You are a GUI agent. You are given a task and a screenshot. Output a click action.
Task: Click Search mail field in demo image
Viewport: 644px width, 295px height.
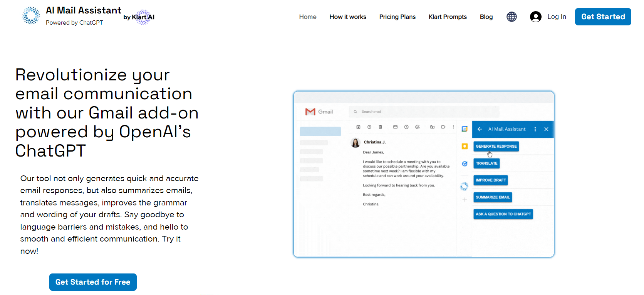424,112
